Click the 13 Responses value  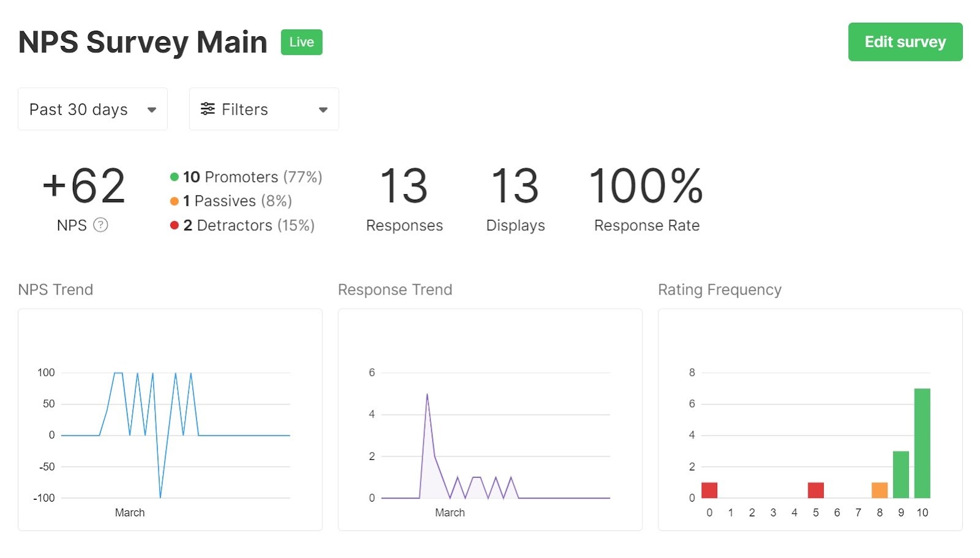click(404, 186)
